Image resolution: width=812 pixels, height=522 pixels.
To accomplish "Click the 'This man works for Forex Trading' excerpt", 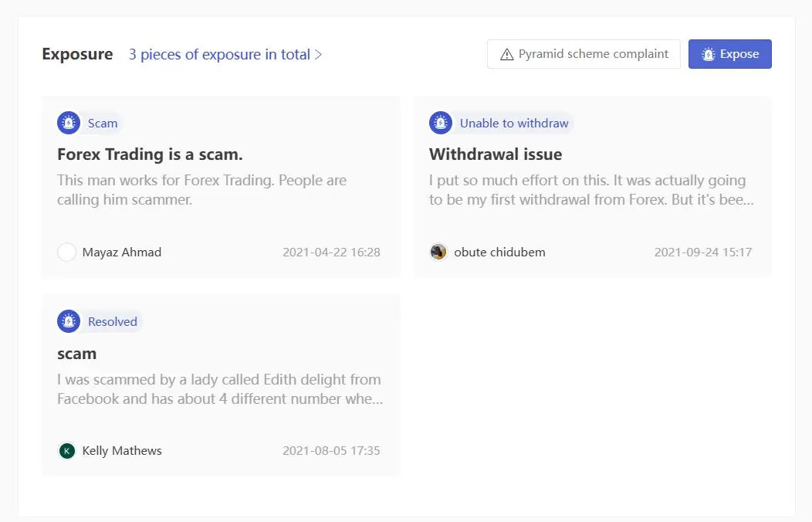I will (x=202, y=190).
